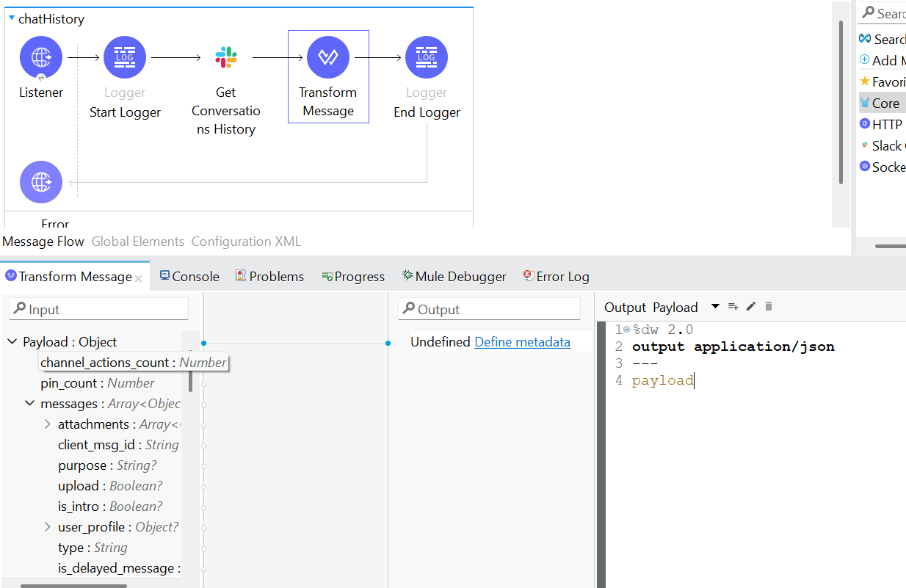906x588 pixels.
Task: Click the trash delete icon beside Output Payload
Action: coord(769,307)
